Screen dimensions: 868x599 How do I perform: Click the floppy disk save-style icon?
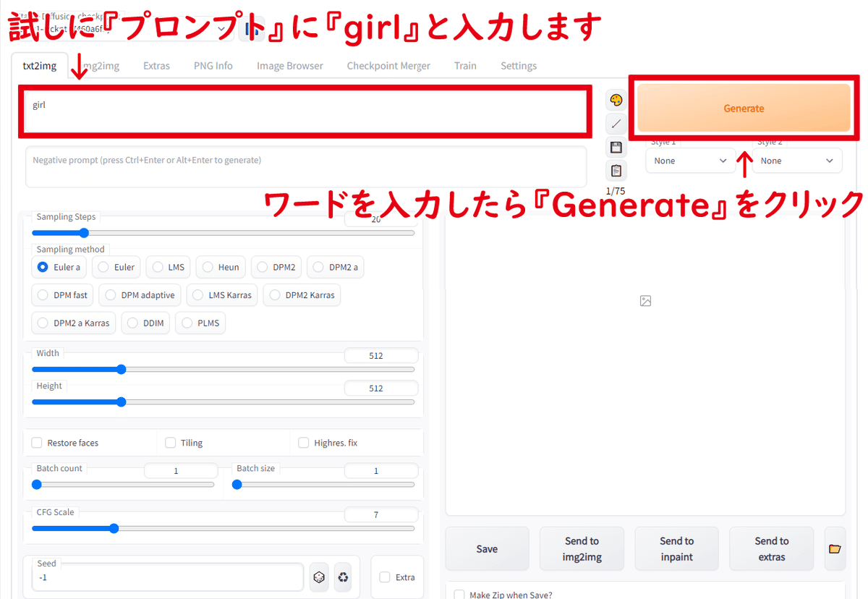click(x=616, y=148)
